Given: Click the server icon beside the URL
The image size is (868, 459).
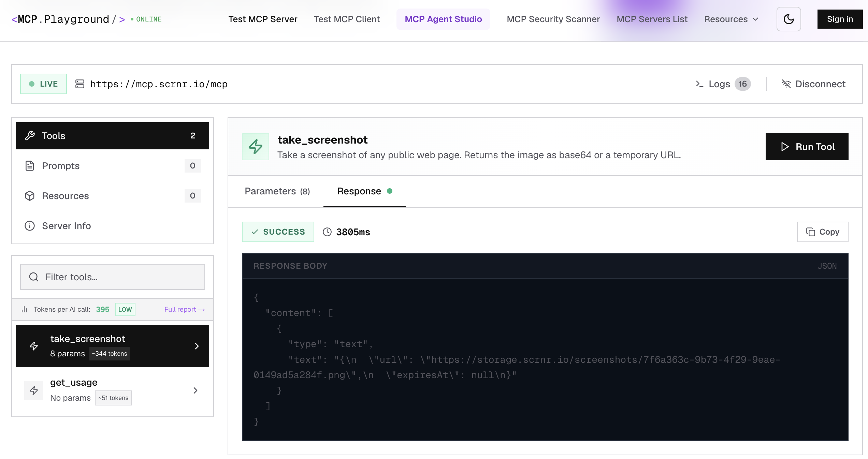Looking at the screenshot, I should click(x=80, y=84).
